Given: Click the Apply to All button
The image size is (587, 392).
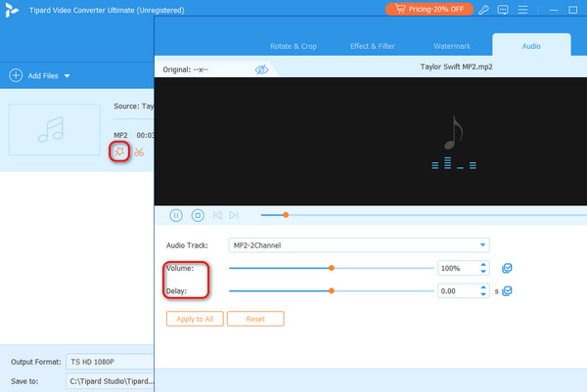Looking at the screenshot, I should click(x=195, y=319).
